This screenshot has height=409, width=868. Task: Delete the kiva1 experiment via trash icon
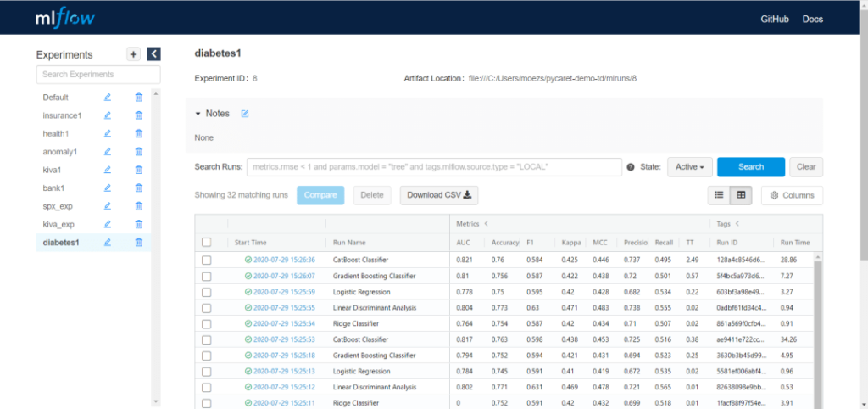138,170
